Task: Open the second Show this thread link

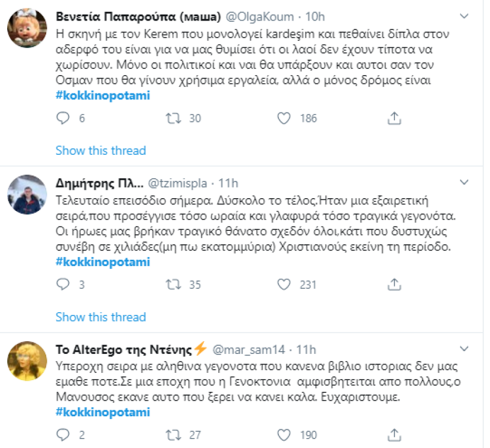Action: click(x=100, y=317)
